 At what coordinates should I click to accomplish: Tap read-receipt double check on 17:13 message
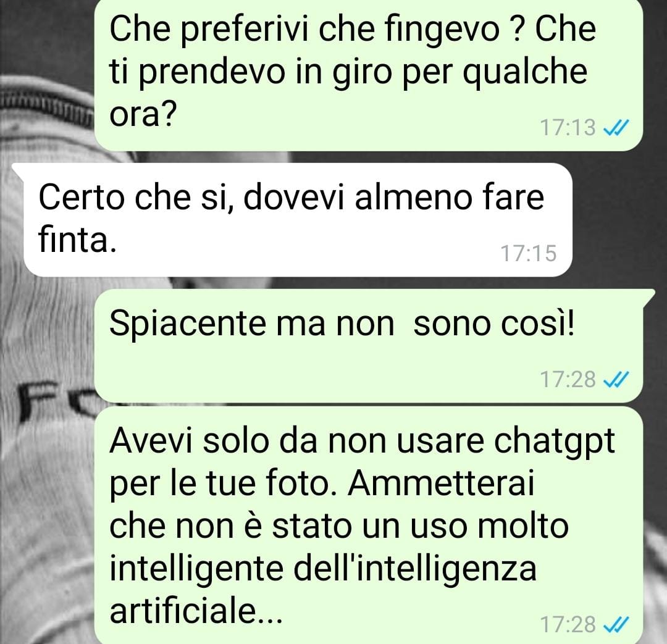point(616,127)
